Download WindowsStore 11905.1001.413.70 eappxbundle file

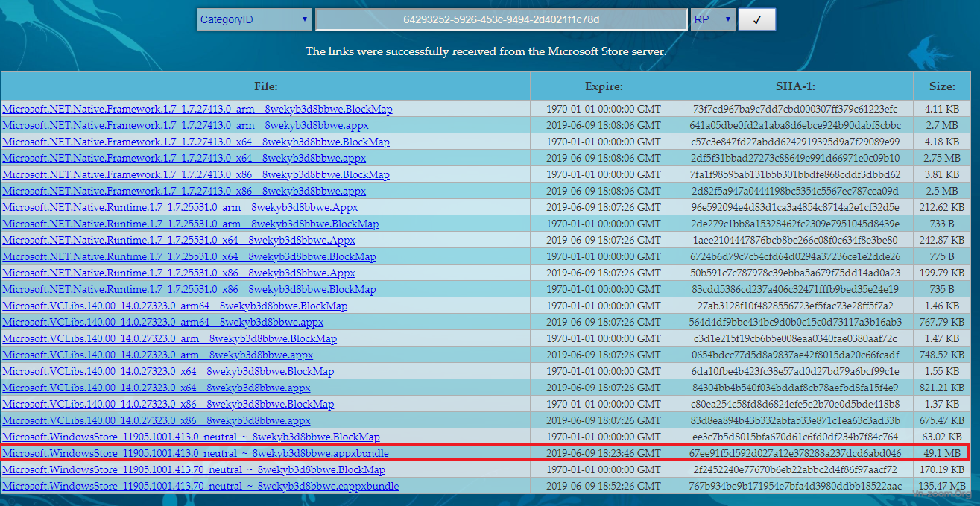pos(200,486)
